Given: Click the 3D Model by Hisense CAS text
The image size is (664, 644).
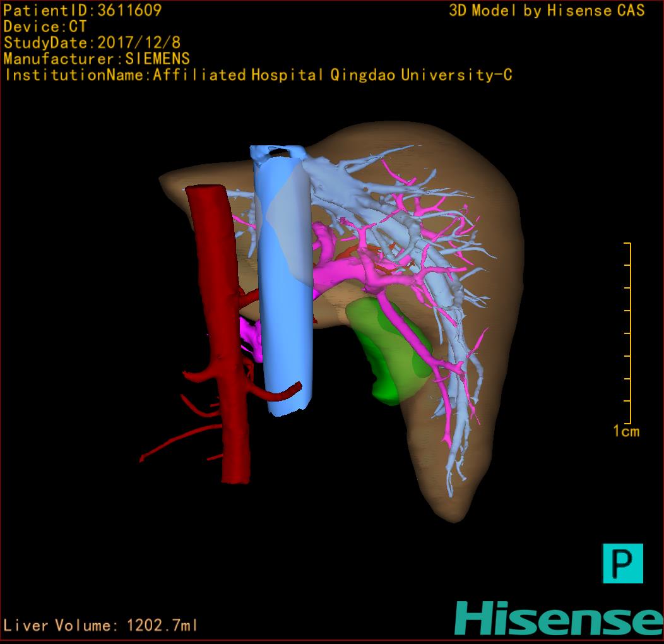Looking at the screenshot, I should click(547, 10).
